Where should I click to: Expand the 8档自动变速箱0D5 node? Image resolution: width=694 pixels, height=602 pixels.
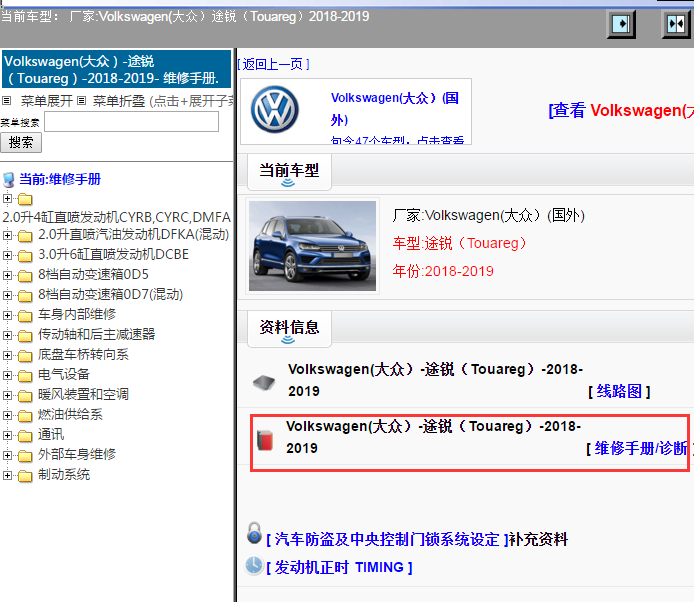(7, 275)
